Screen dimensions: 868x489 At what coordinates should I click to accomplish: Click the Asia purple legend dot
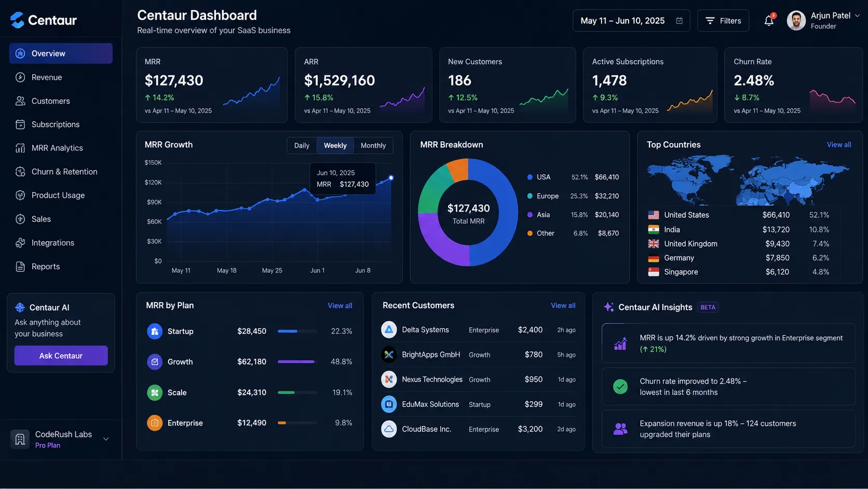point(530,215)
